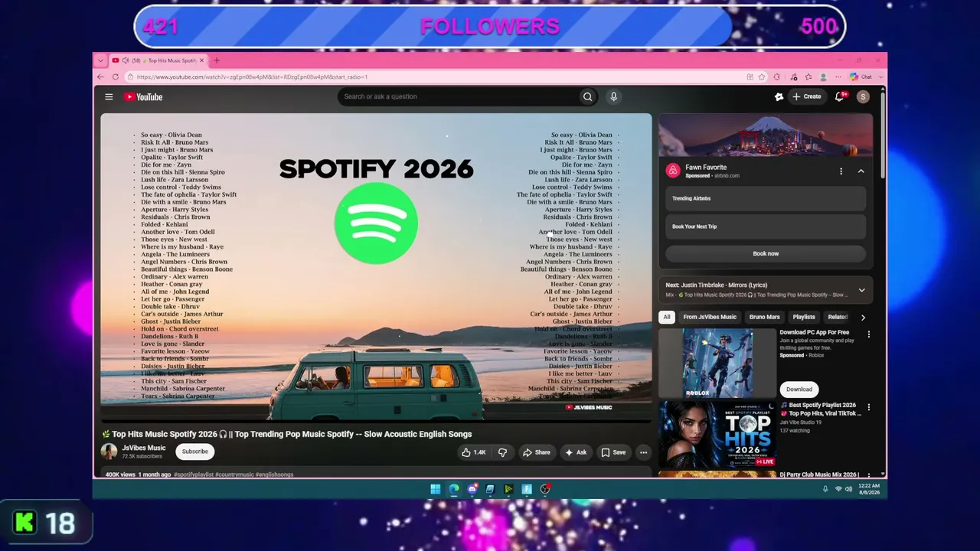Click the Fawn Favorite ad title

[x=706, y=168]
